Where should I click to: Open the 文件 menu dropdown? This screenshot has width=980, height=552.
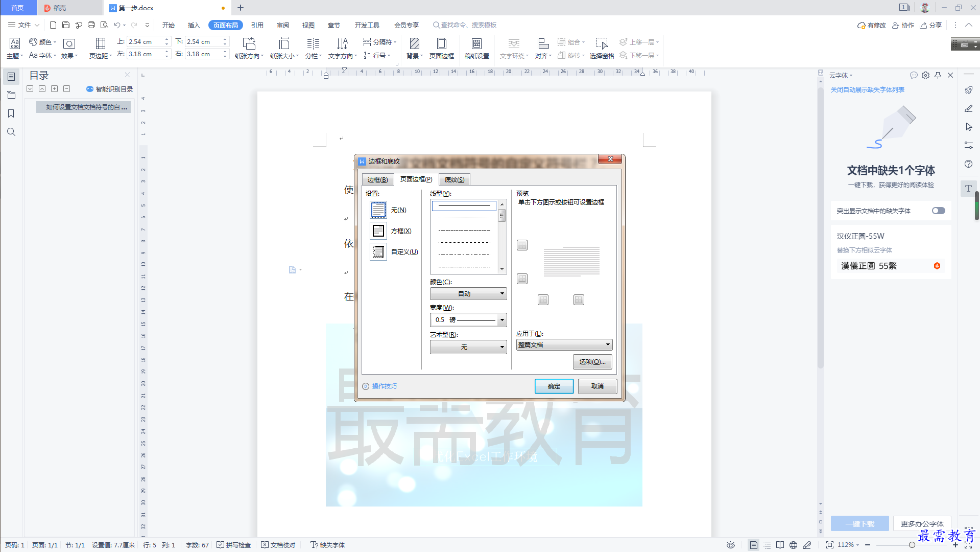23,25
